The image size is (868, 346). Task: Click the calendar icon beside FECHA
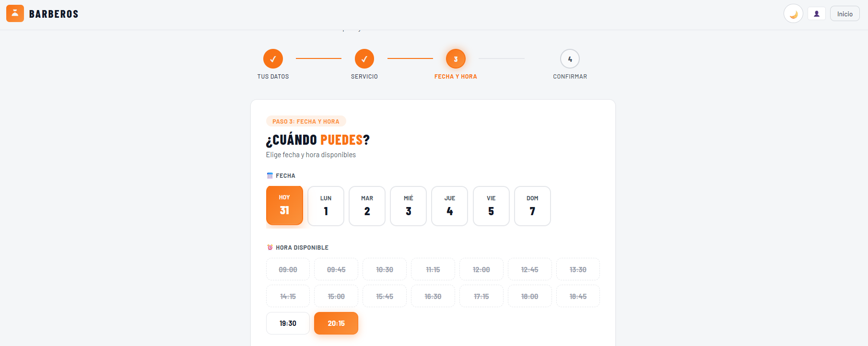[x=270, y=175]
